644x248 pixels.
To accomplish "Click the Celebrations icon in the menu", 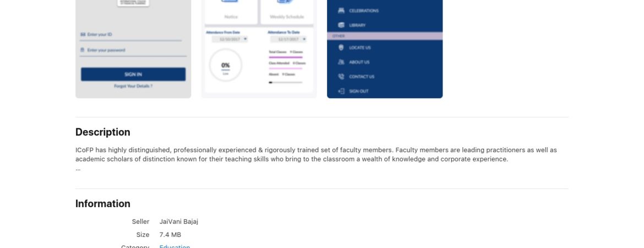I will (341, 10).
